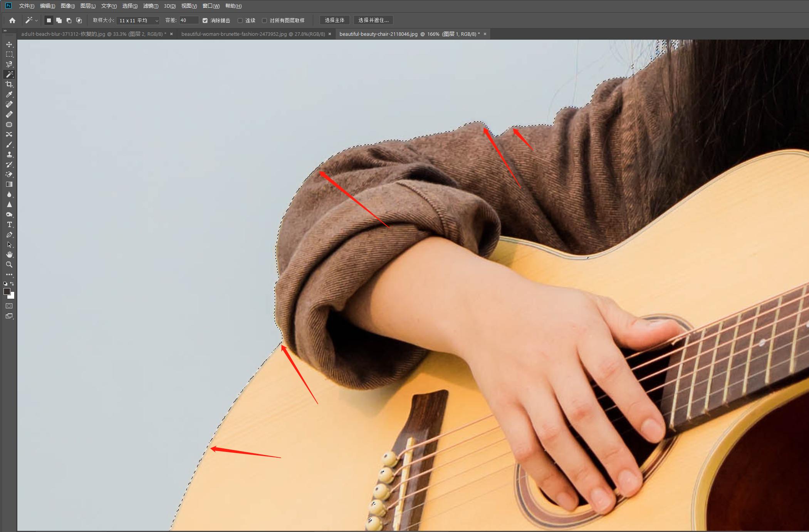809x532 pixels.
Task: Click the 选择并遮住 button
Action: pyautogui.click(x=373, y=20)
